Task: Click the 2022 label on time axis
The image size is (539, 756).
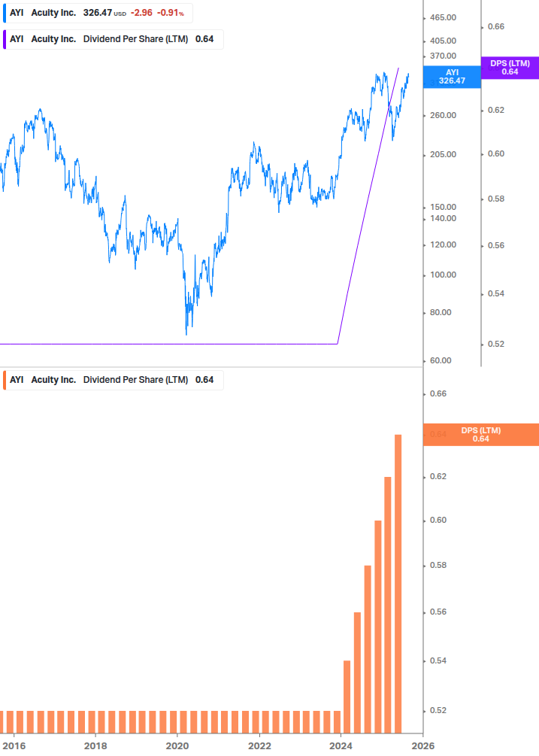Action: [259, 746]
